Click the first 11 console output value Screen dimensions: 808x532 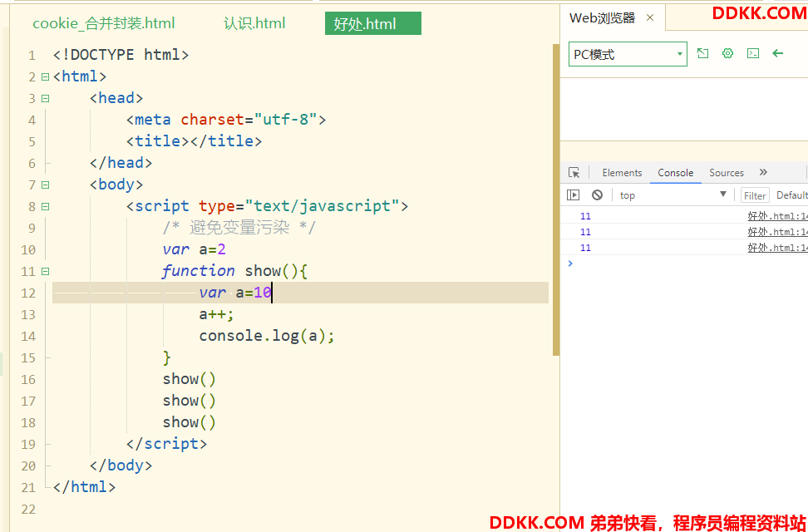point(585,216)
